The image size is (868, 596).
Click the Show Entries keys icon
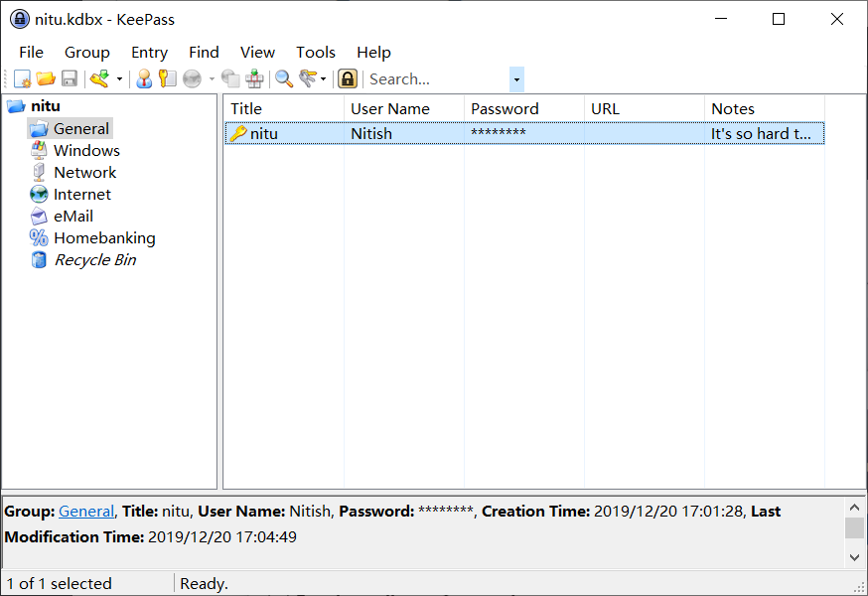point(308,79)
